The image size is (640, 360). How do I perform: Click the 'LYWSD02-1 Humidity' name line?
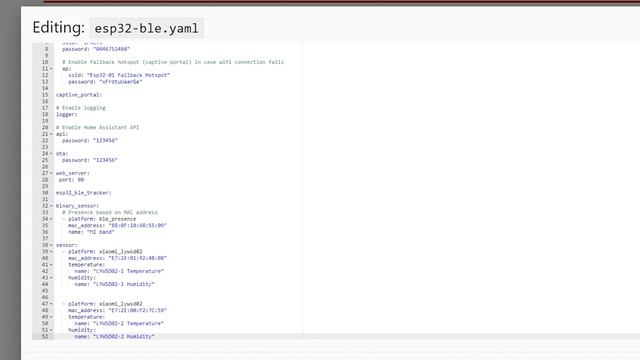point(114,284)
